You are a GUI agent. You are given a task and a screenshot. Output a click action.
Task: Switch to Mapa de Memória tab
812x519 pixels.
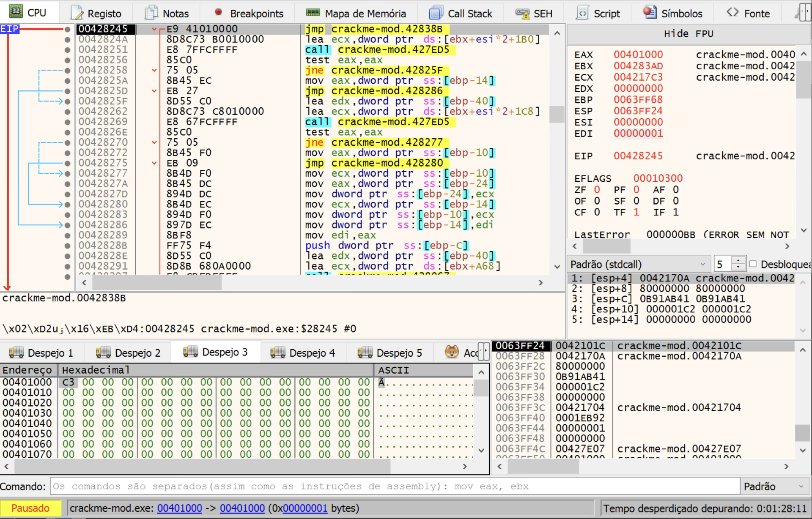click(356, 13)
